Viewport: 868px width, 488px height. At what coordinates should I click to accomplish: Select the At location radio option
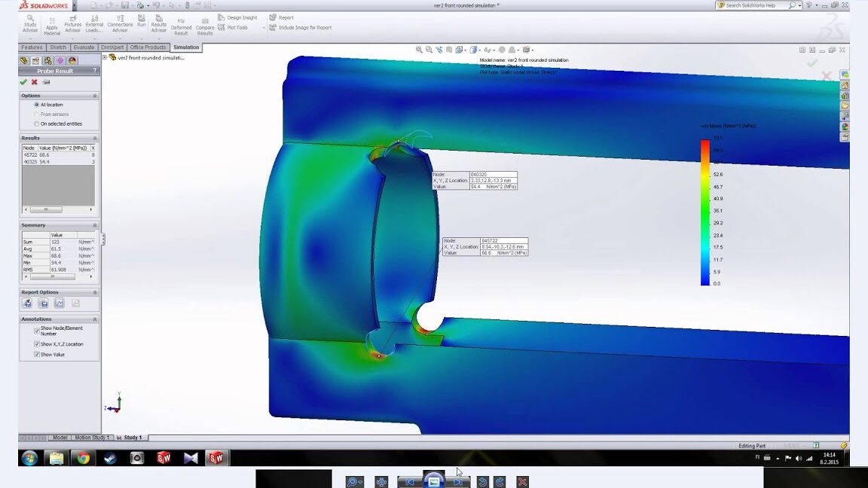coord(36,105)
